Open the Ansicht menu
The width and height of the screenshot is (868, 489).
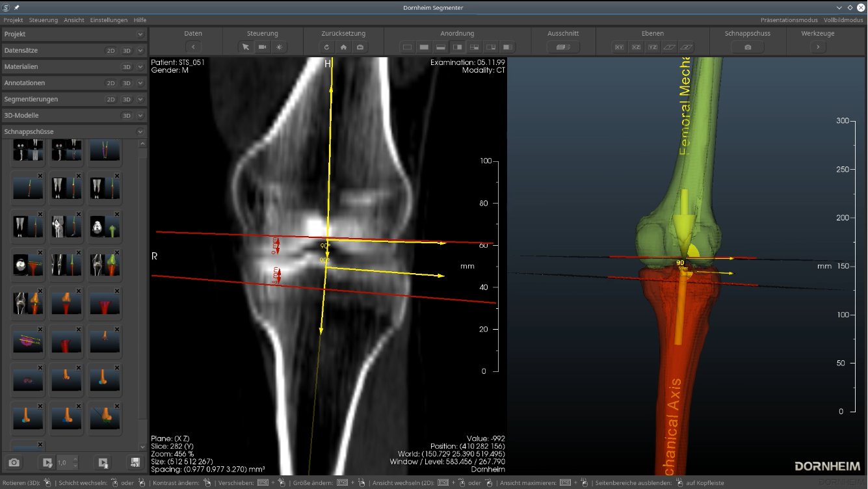[74, 20]
